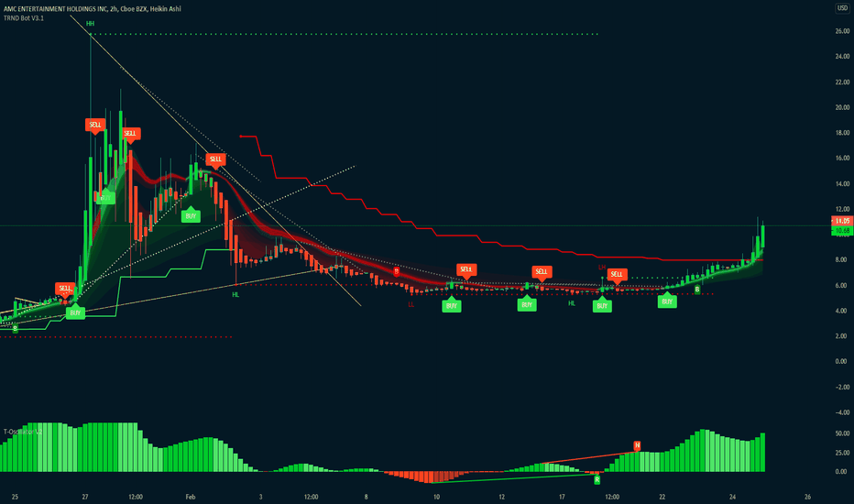Click the 14.00 price axis label
This screenshot has width=854, height=504.
tap(842, 183)
